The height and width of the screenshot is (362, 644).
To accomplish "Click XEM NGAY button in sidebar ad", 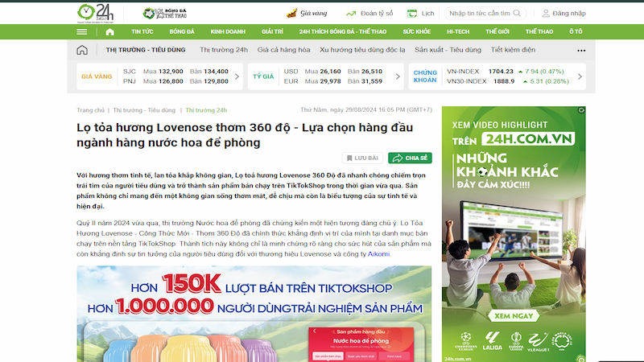I will coord(514,316).
